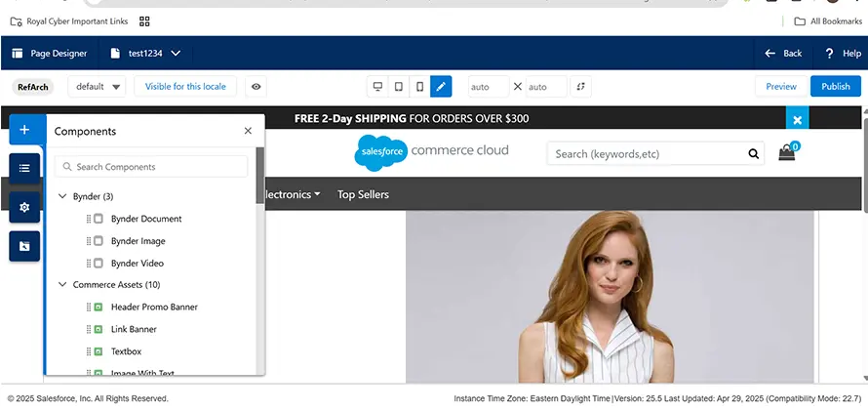Dismiss the free shipping promo banner
This screenshot has height=410, width=868.
[x=797, y=120]
